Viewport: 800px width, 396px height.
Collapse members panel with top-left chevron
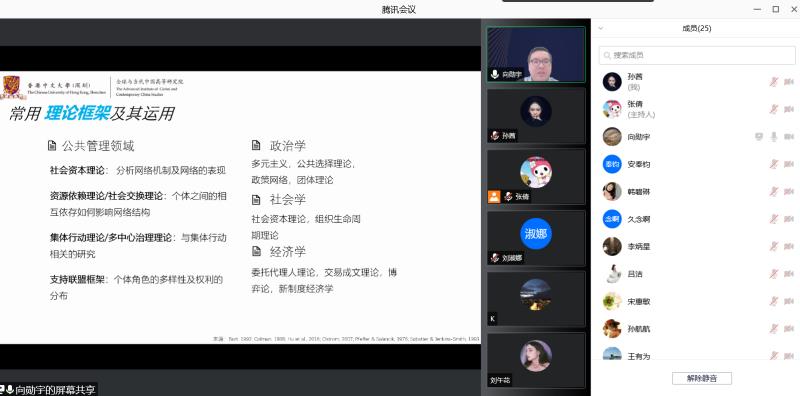(601, 29)
